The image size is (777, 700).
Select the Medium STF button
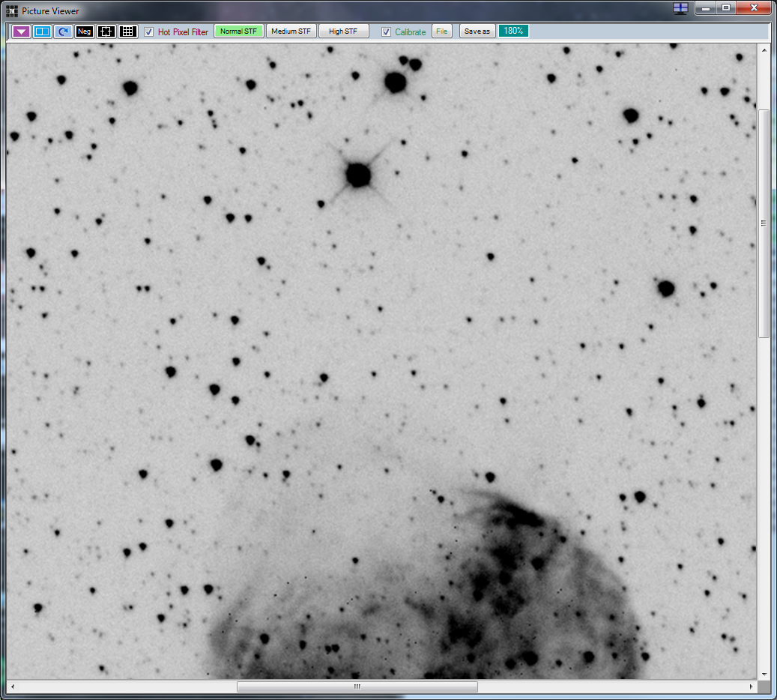pos(291,31)
